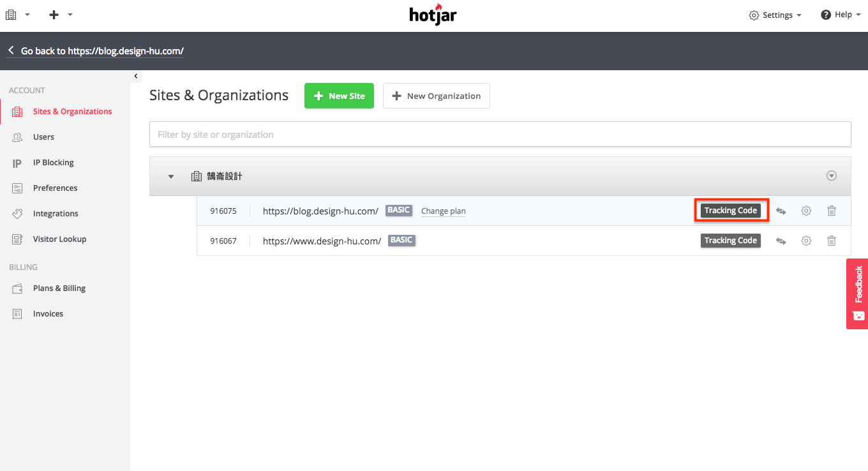Click the 鵠齋設計 organization name
The width and height of the screenshot is (868, 471).
(x=225, y=176)
